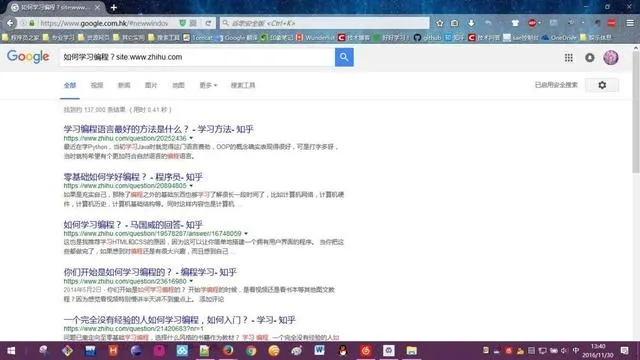Open the Windows Start menu
The image size is (640, 360).
tap(11, 351)
